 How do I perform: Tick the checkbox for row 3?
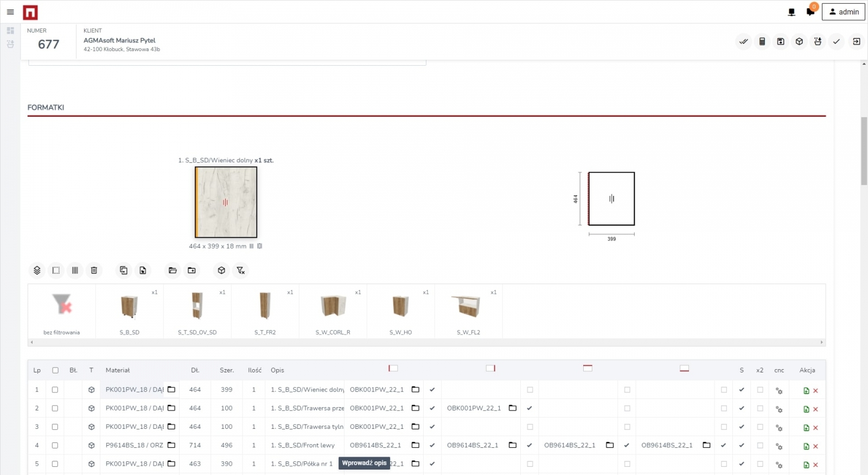click(x=55, y=427)
